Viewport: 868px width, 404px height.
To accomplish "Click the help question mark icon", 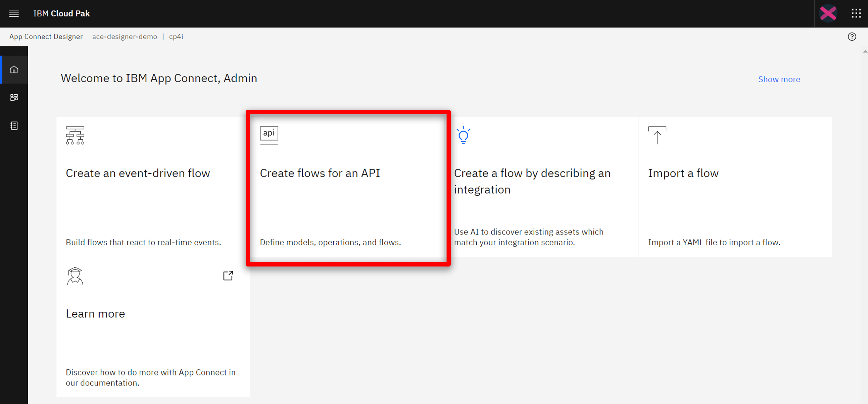I will [x=852, y=37].
